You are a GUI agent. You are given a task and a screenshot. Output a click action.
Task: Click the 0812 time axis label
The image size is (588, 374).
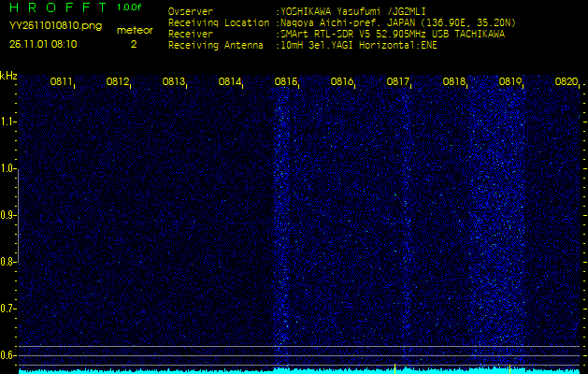[118, 81]
